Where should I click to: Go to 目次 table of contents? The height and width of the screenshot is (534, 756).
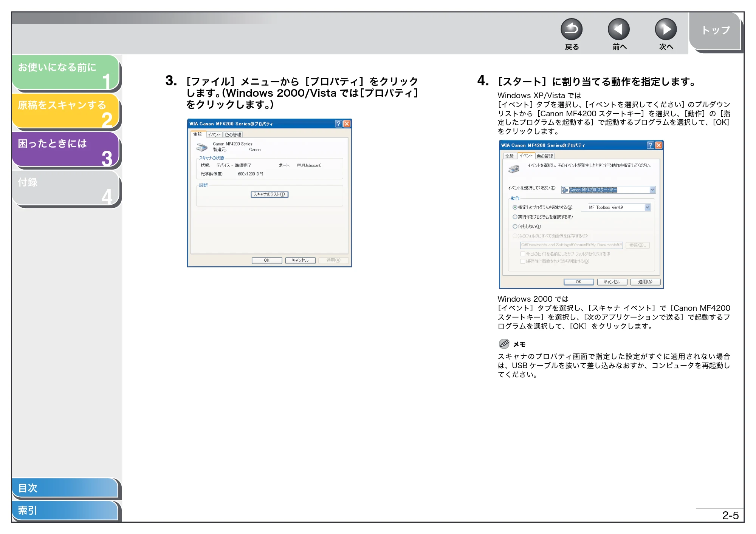coord(65,488)
